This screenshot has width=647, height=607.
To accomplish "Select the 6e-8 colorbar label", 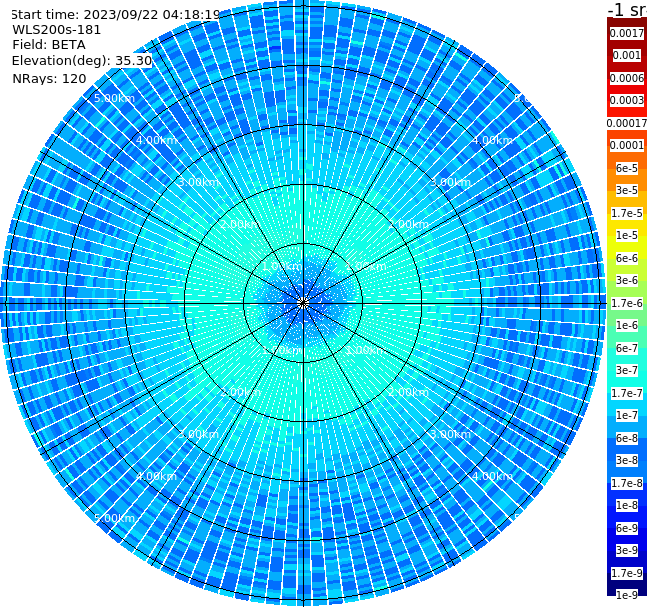I will pyautogui.click(x=627, y=438).
